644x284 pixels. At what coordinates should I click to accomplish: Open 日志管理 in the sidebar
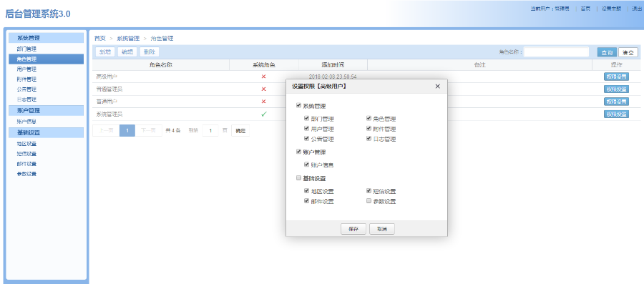click(x=26, y=99)
